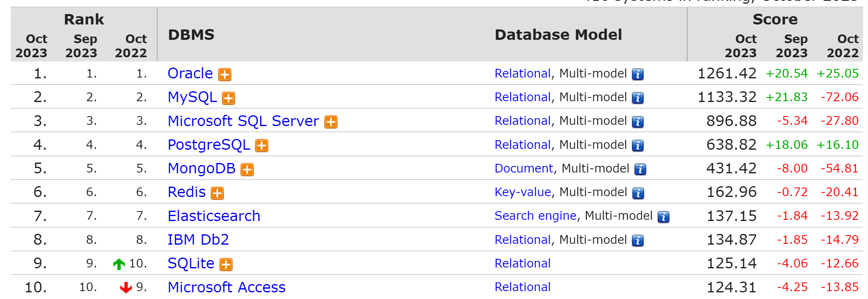Open the Oracle DBMS link
The height and width of the screenshot is (299, 868).
(x=190, y=73)
